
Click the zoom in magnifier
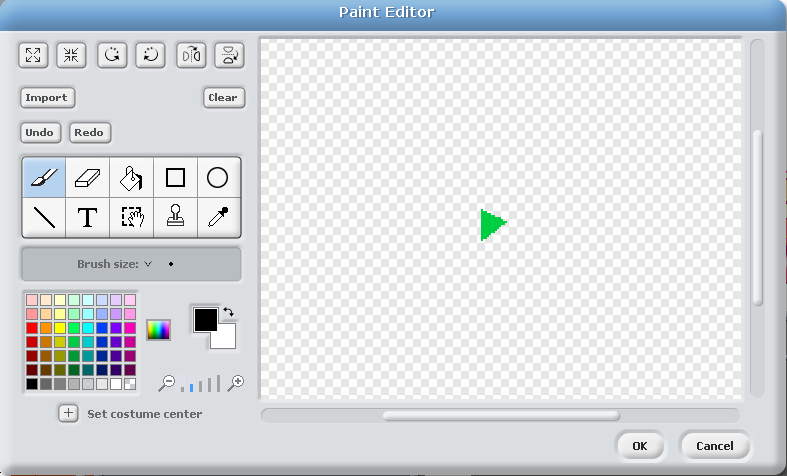tap(236, 382)
